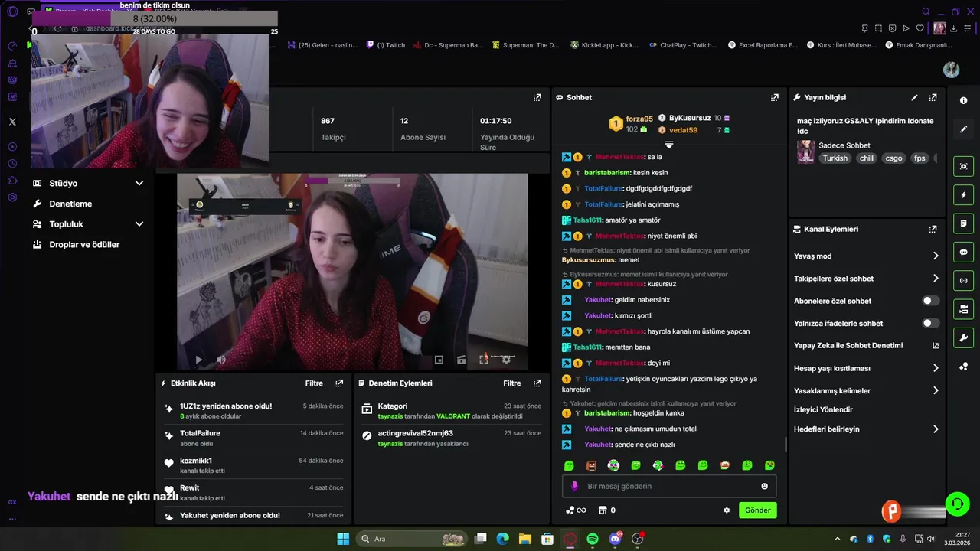
Task: Toggle Abonelere özel sohbet switch
Action: pos(930,302)
